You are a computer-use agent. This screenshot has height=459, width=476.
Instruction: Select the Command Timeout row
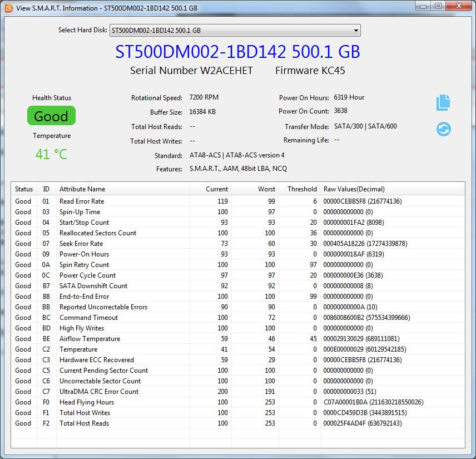point(238,318)
